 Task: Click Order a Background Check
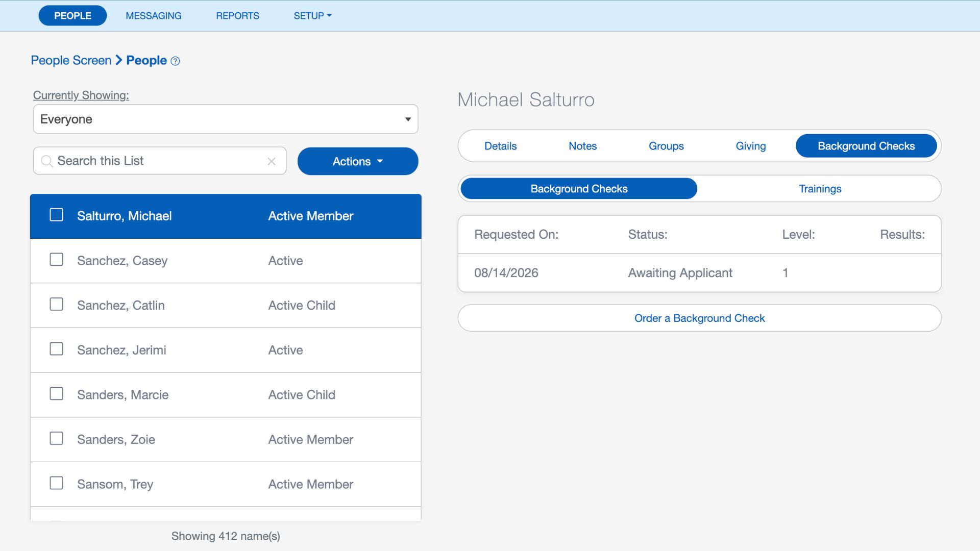tap(699, 318)
